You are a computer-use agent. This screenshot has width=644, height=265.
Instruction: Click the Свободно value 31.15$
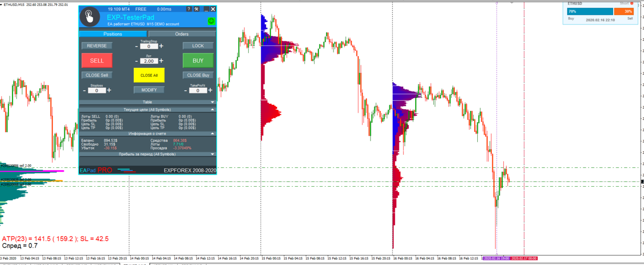(109, 144)
